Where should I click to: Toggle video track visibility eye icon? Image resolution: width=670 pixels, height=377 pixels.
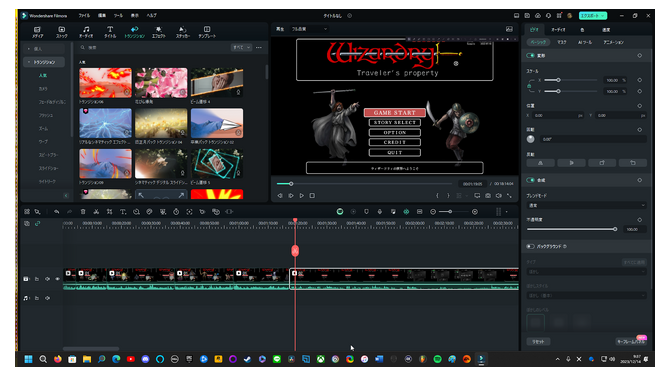(58, 279)
